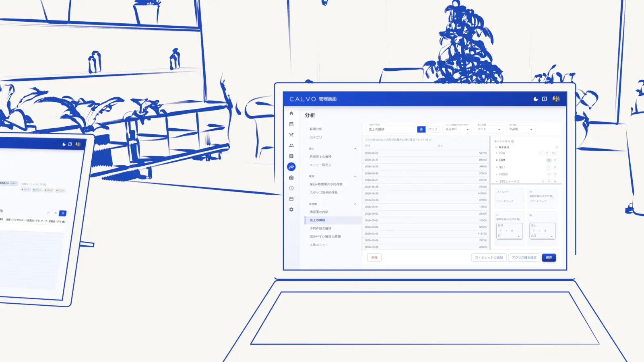644x362 pixels.
Task: Open the すべて display count dropdown
Action: pyautogui.click(x=489, y=129)
